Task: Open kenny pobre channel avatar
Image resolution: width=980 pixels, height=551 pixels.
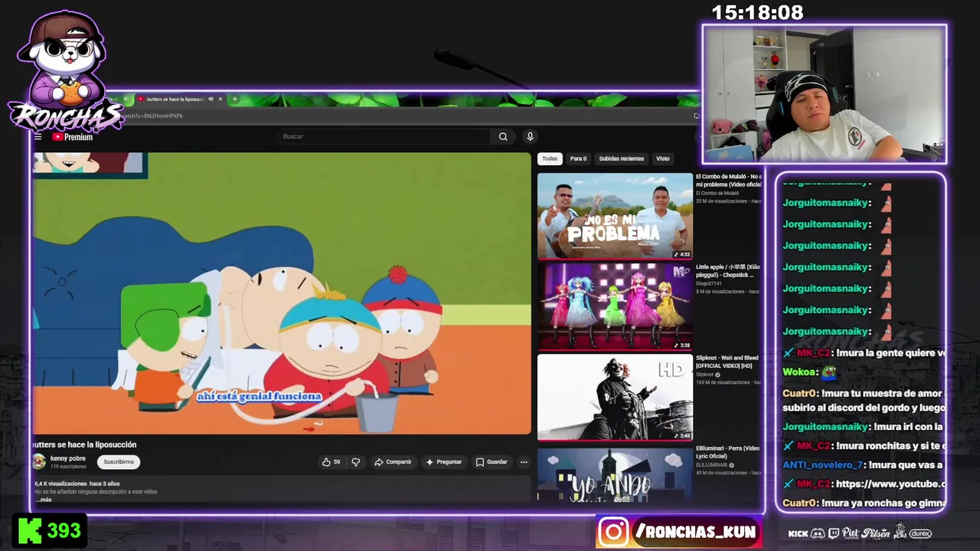Action: pos(39,461)
